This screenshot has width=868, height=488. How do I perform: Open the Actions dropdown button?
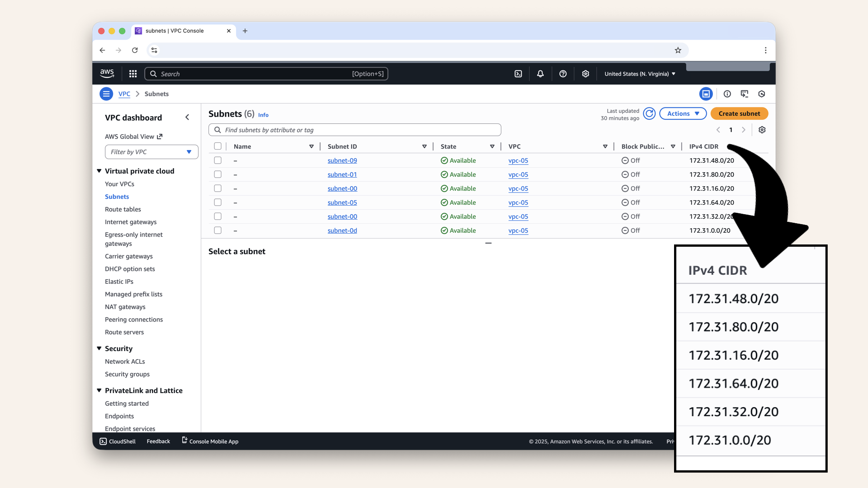[683, 113]
